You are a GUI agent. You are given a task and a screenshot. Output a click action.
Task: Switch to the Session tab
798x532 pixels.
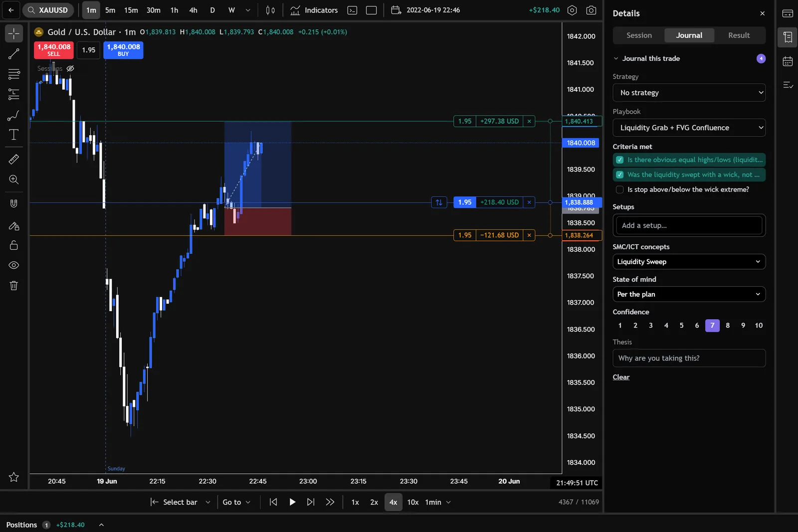[639, 35]
